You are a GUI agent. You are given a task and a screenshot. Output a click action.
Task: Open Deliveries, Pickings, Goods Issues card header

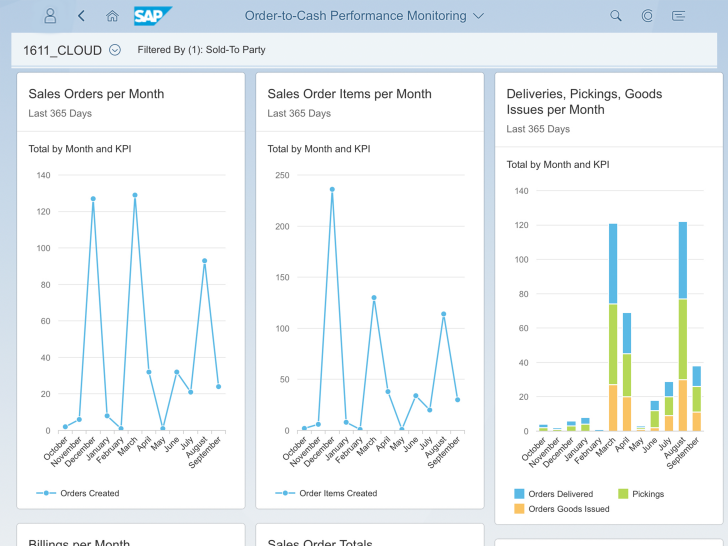click(x=609, y=110)
